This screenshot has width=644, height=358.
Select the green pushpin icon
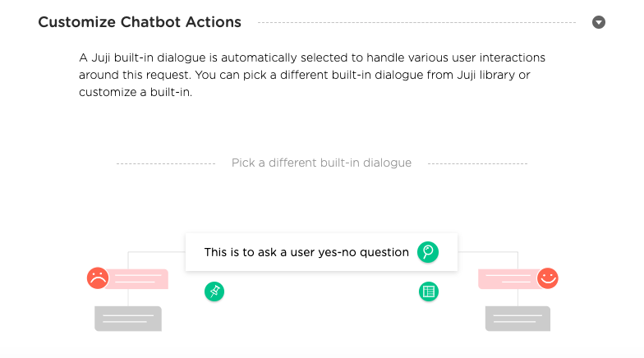(x=214, y=291)
